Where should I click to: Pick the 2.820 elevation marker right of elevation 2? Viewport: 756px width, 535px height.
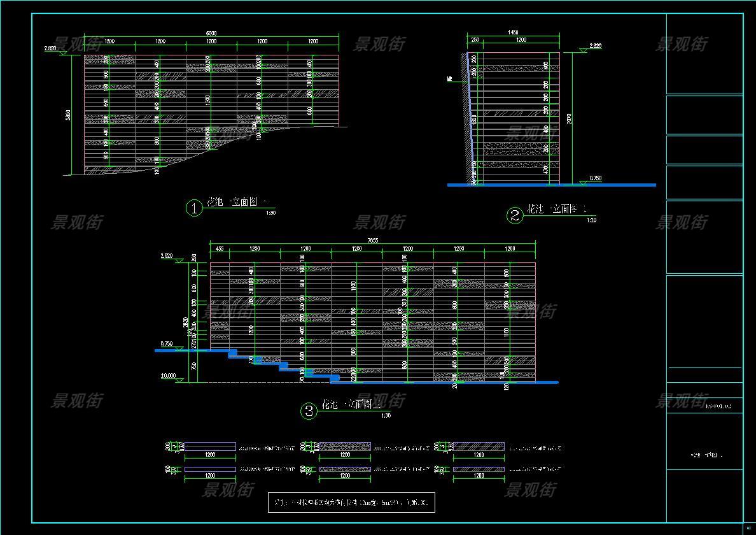[595, 46]
